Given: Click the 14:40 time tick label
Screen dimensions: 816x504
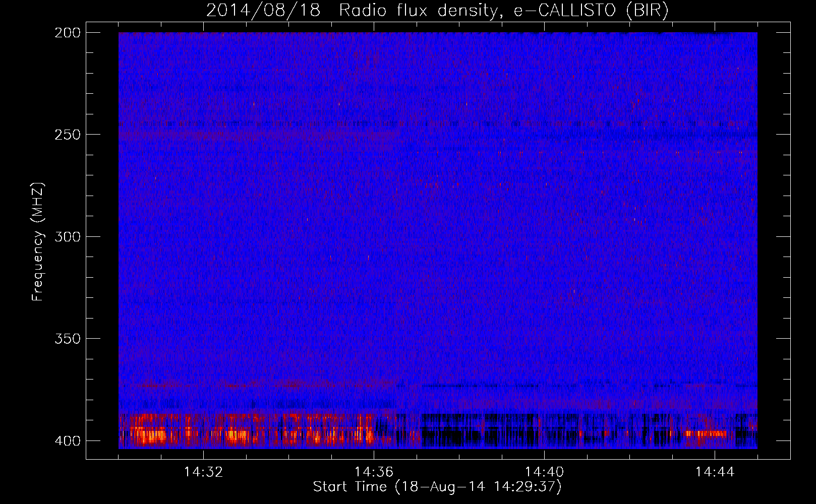Looking at the screenshot, I should click(x=545, y=472).
